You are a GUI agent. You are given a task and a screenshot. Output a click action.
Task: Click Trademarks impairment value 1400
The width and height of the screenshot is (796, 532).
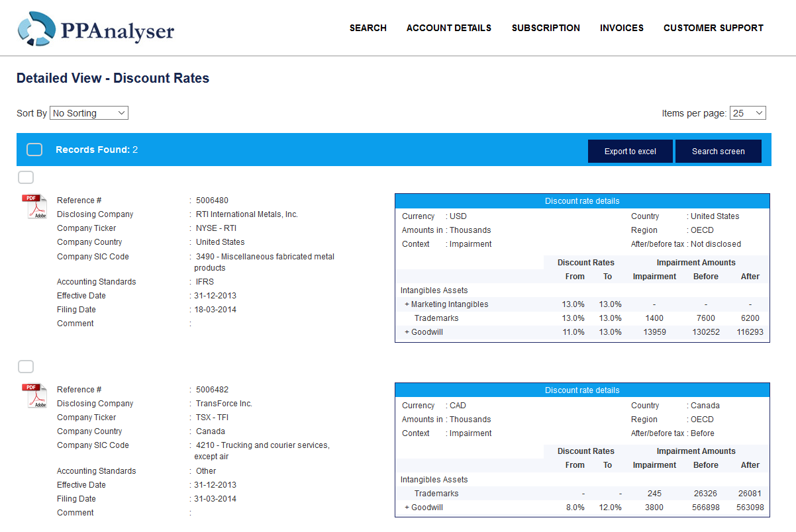pyautogui.click(x=654, y=318)
